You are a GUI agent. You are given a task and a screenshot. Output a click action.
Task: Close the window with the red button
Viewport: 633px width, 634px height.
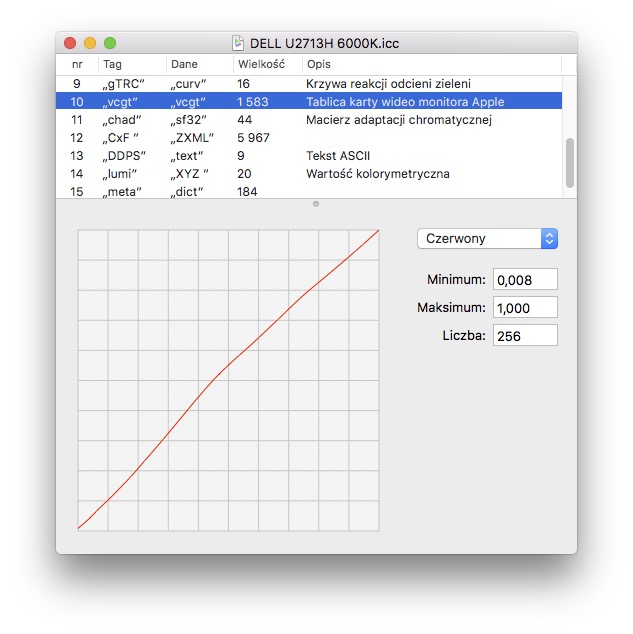70,43
